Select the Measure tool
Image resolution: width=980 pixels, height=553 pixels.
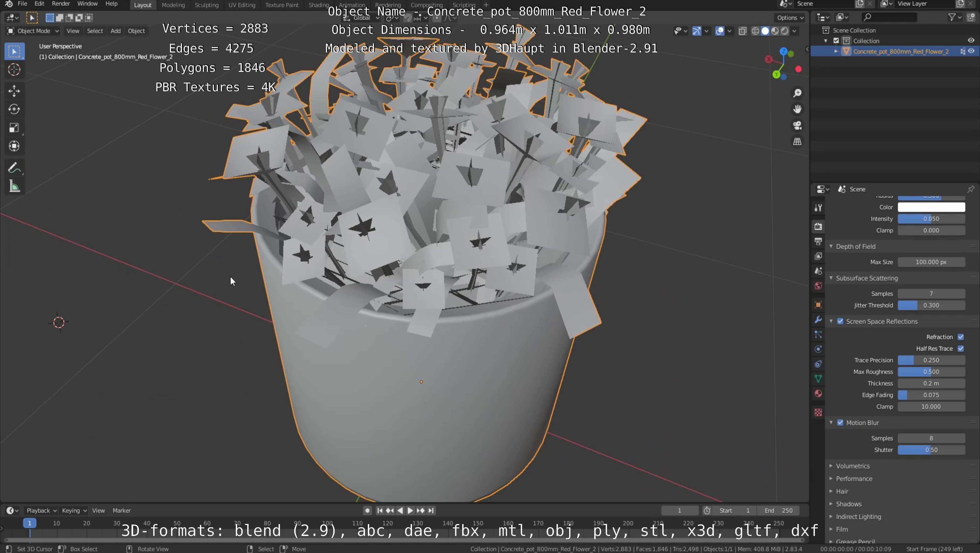pos(14,186)
